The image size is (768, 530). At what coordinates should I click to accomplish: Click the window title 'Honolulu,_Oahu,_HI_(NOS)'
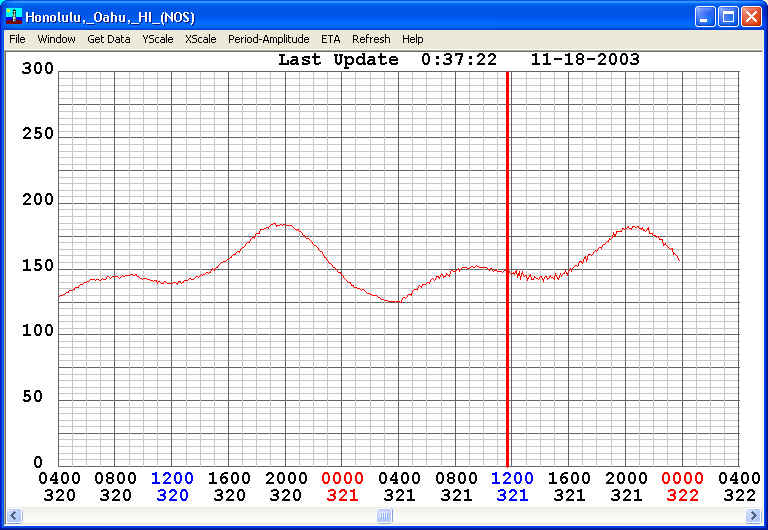point(110,18)
